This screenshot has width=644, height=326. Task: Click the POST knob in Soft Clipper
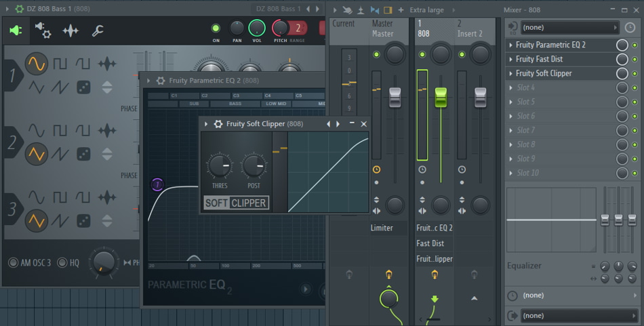(254, 166)
